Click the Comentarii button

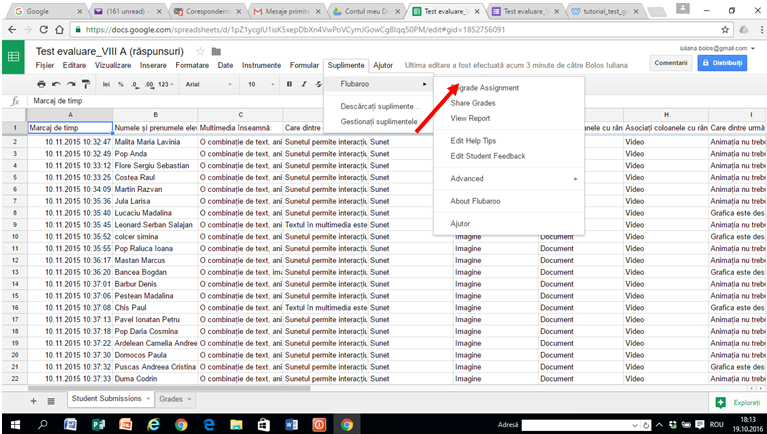coord(671,63)
